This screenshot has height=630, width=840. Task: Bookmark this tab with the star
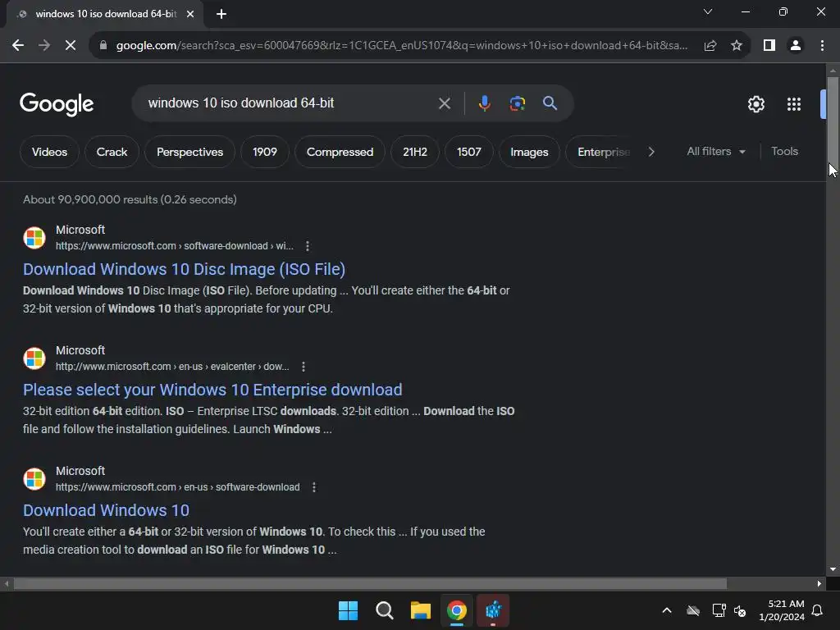coord(737,46)
